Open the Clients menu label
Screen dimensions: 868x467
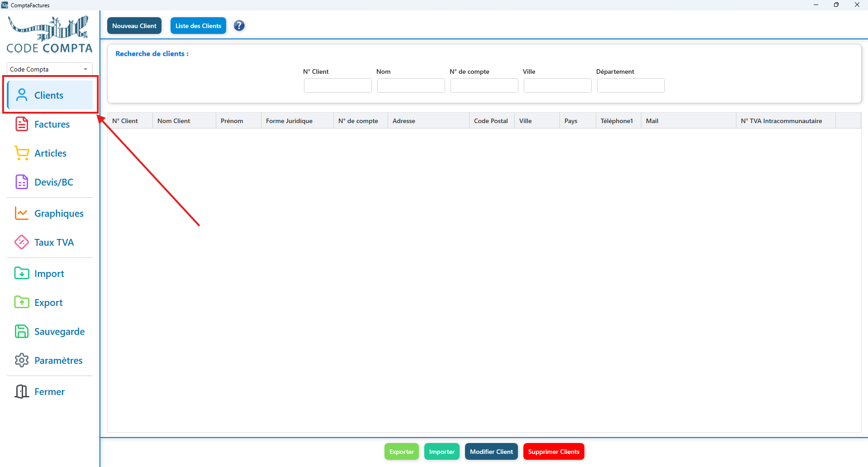49,95
